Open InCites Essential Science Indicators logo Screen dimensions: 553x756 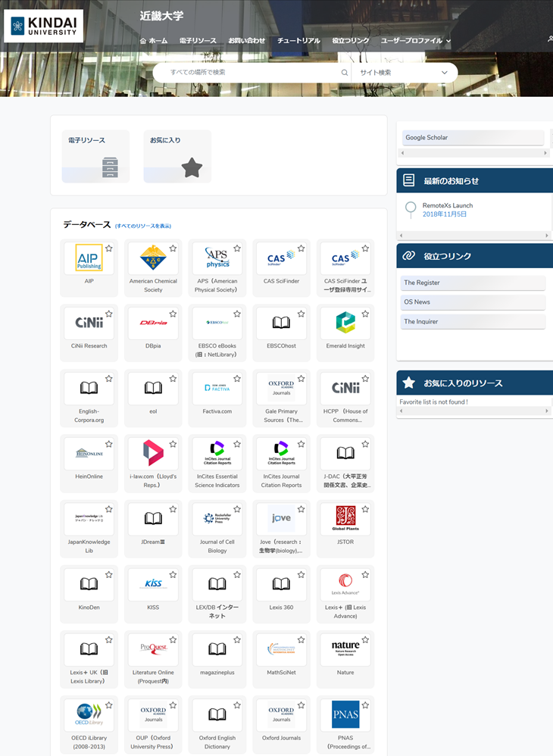(217, 453)
